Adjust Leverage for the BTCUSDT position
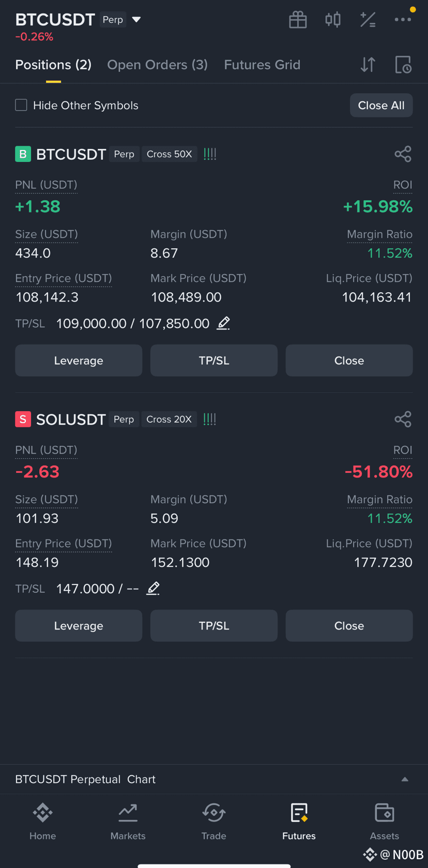This screenshot has width=428, height=868. coord(79,361)
